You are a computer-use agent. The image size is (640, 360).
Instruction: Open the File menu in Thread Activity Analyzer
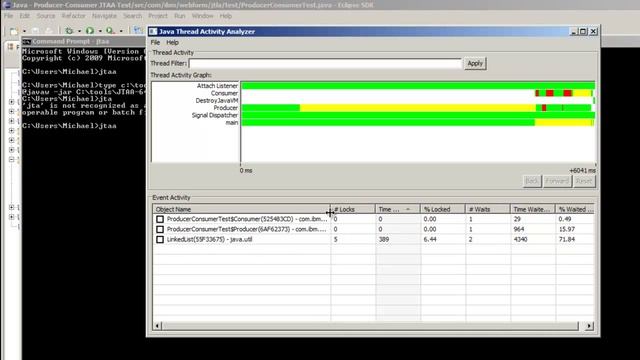point(155,42)
